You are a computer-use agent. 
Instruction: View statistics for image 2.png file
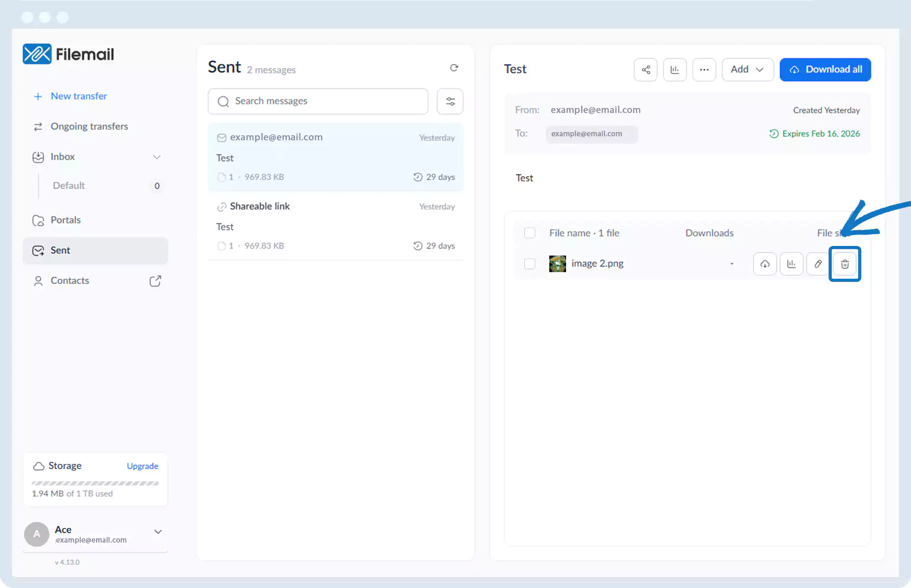point(791,264)
